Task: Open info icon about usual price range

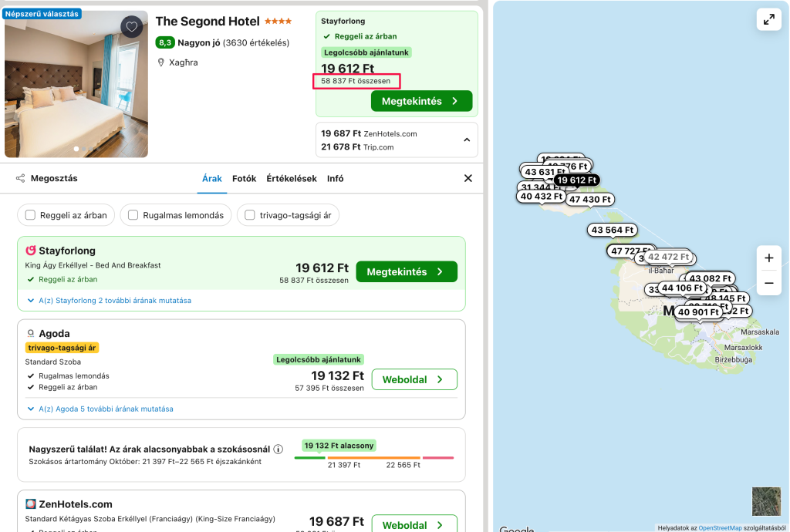Action: click(278, 449)
